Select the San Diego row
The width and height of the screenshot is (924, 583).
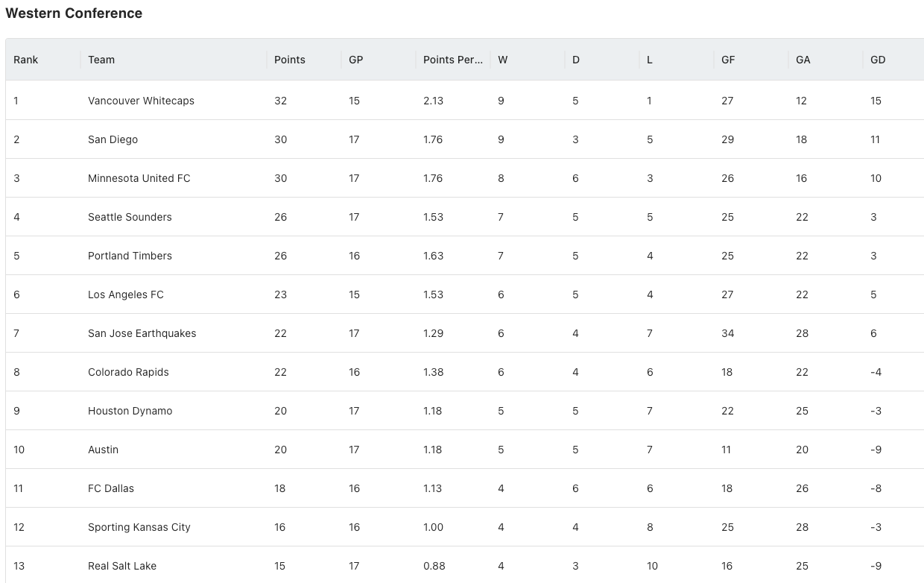tap(465, 139)
